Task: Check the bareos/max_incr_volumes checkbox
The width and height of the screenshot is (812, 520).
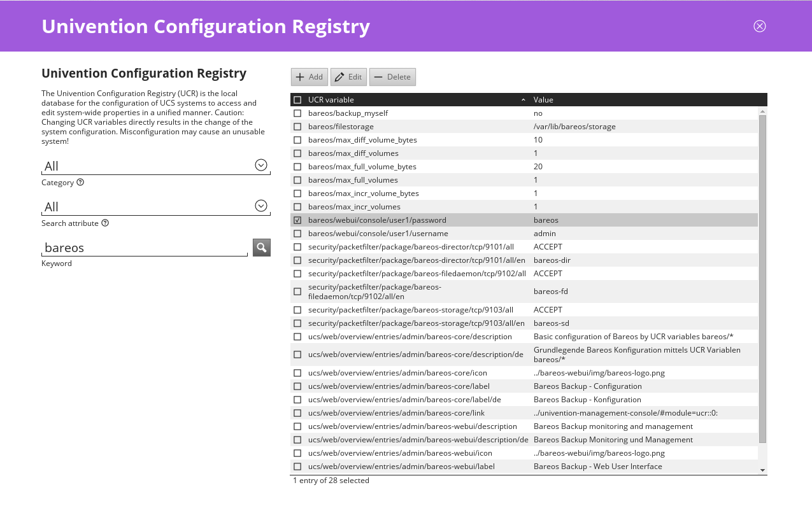Action: pos(297,207)
